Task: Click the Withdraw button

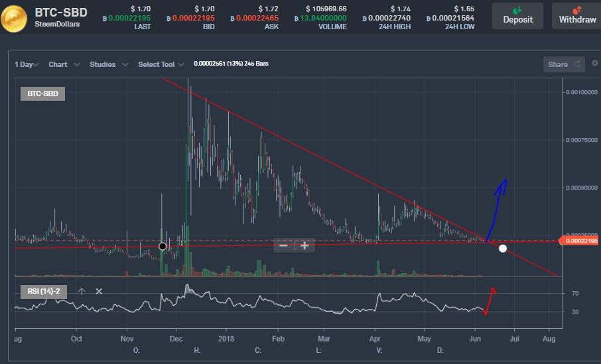Action: point(577,16)
